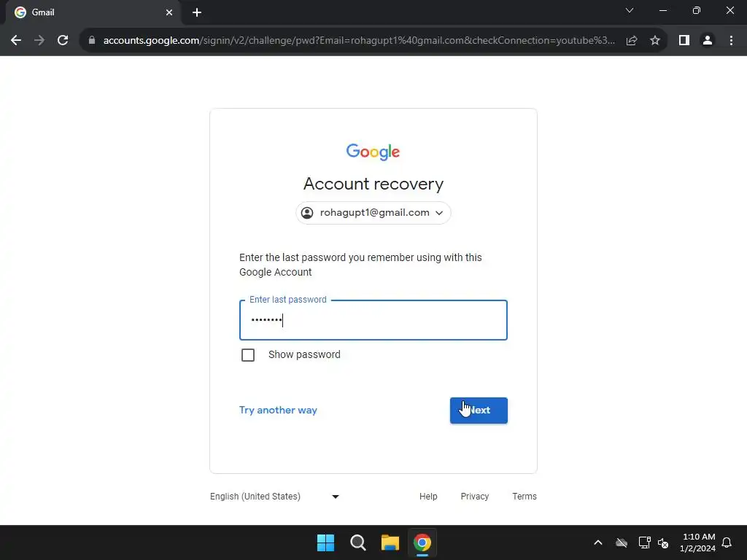Click the Google logo
Image resolution: width=747 pixels, height=560 pixels.
tap(373, 152)
